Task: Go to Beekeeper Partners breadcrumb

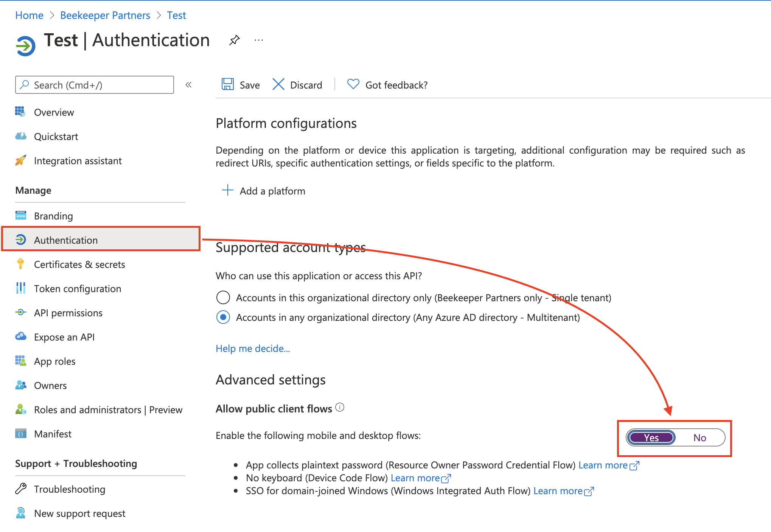Action: pyautogui.click(x=105, y=15)
